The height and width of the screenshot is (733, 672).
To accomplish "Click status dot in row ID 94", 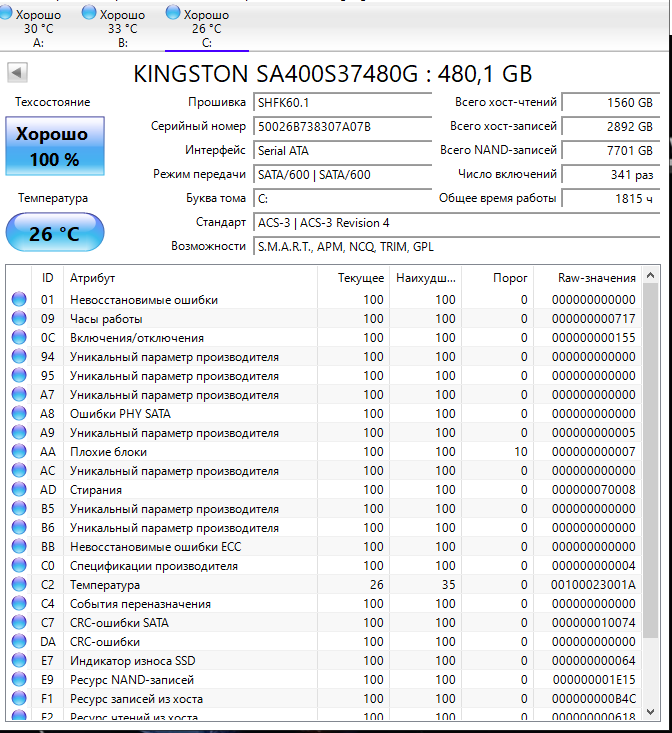I will point(19,356).
